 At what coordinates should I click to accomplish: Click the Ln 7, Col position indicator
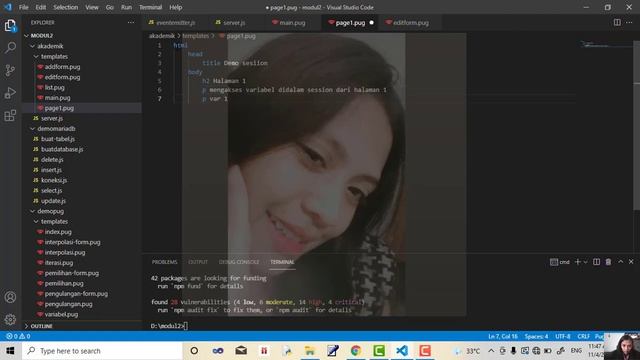coord(503,336)
